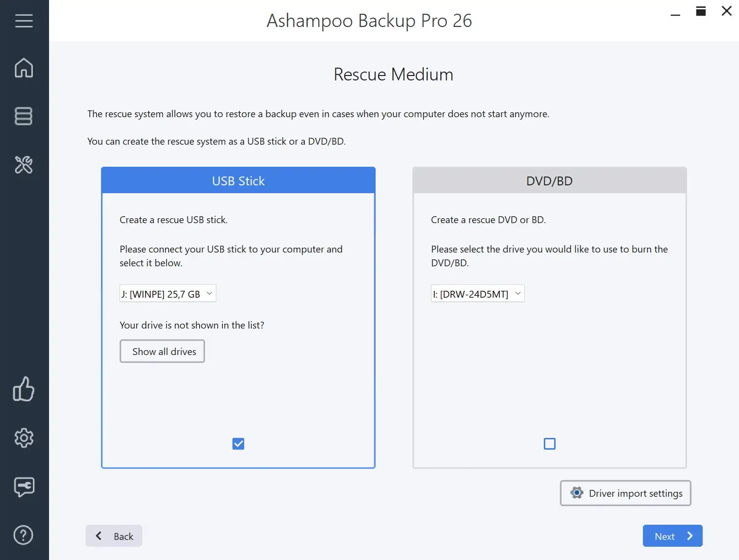Open the backup plans icon in sidebar
Viewport: 739px width, 560px height.
[x=24, y=116]
